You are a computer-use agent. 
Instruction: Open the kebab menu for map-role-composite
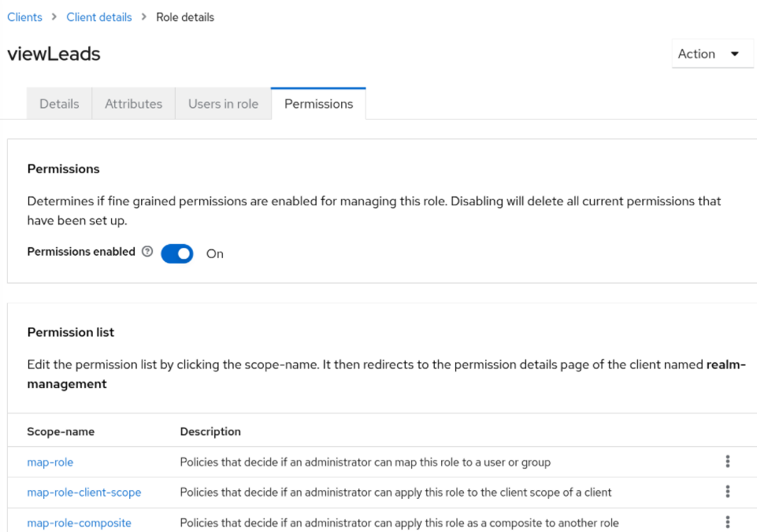pos(726,520)
